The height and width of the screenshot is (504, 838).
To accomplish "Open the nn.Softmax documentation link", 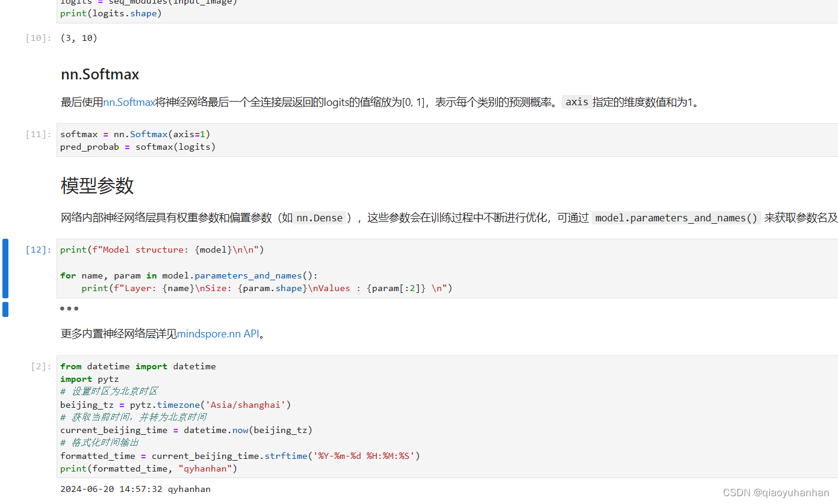I will [x=129, y=102].
